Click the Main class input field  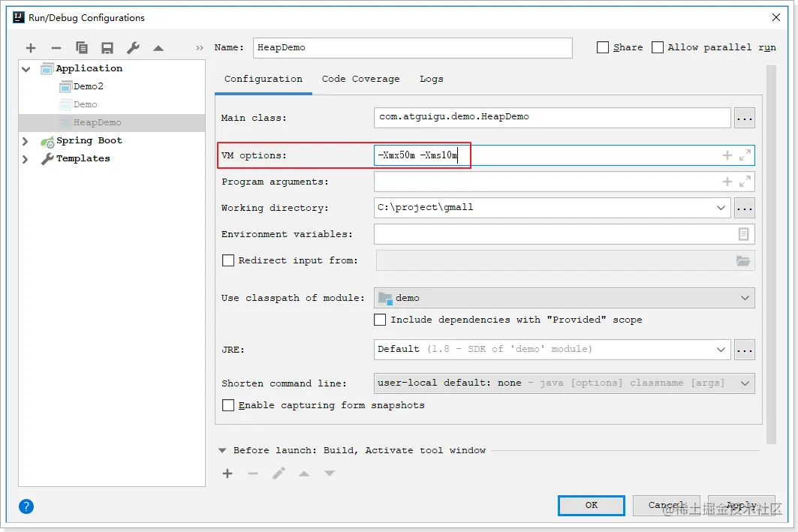(553, 118)
